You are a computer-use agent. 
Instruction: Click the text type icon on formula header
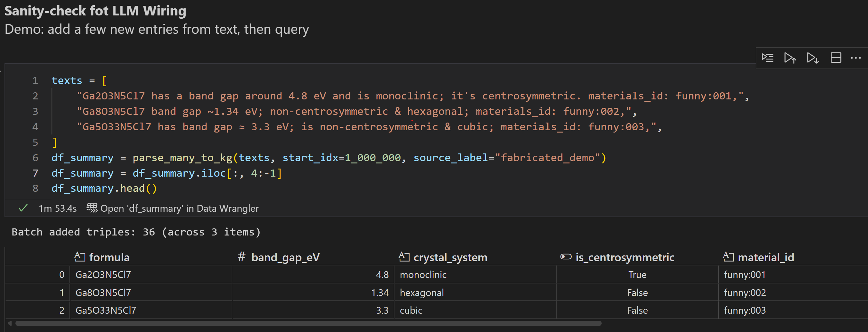tap(79, 256)
